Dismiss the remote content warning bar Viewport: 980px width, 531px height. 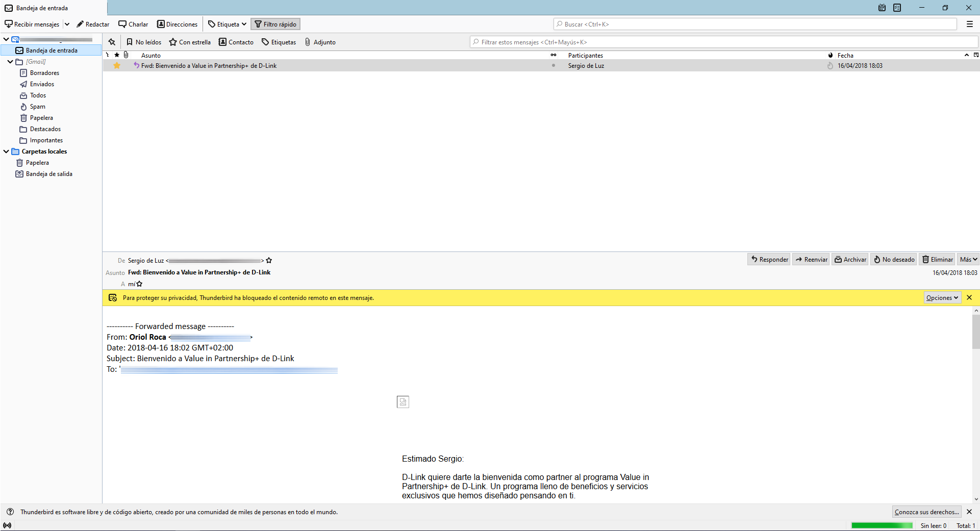tap(969, 297)
